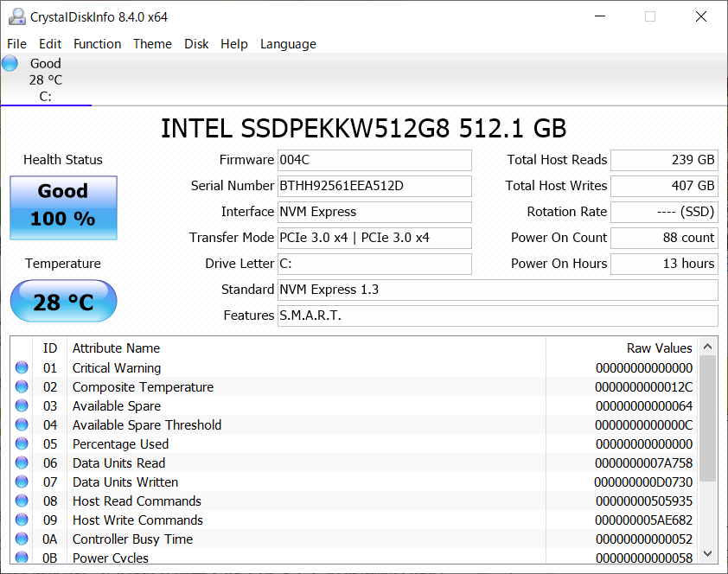728x574 pixels.
Task: Click status orb of Available Spare Threshold row
Action: [22, 424]
